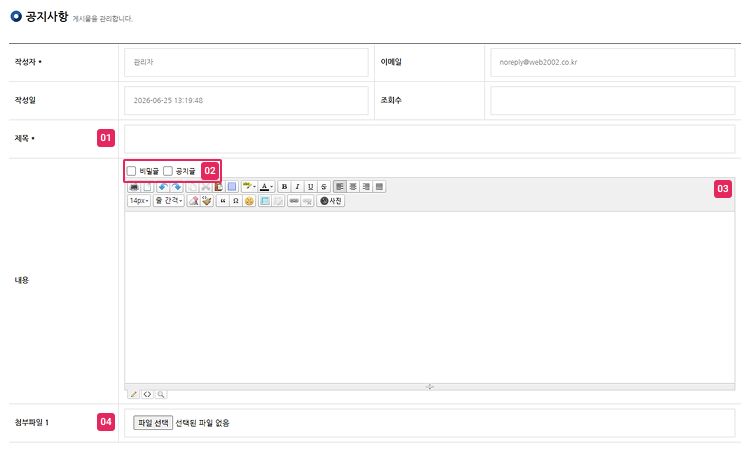750x452 pixels.
Task: Click the new document icon
Action: point(147,187)
